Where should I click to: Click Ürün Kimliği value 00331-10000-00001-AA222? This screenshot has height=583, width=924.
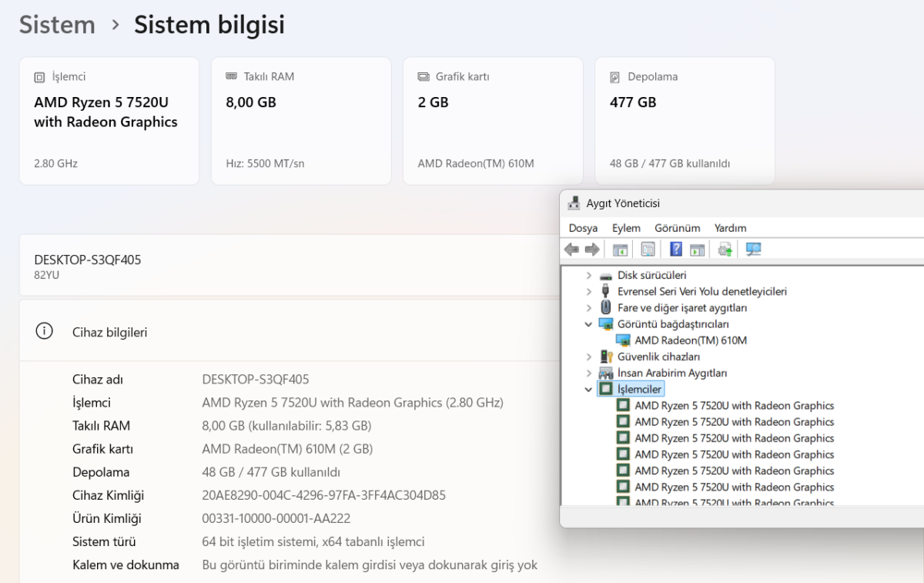tap(276, 518)
